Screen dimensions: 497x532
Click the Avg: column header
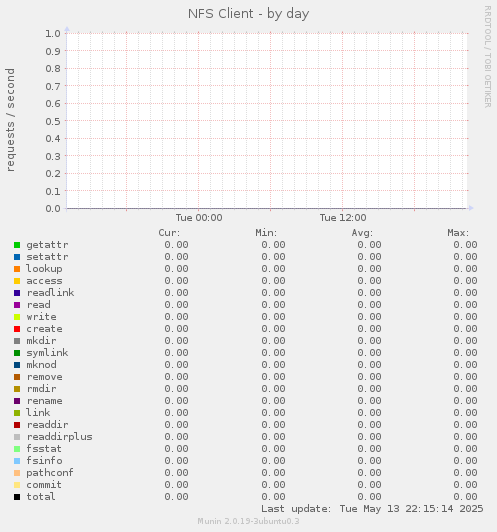tap(362, 233)
